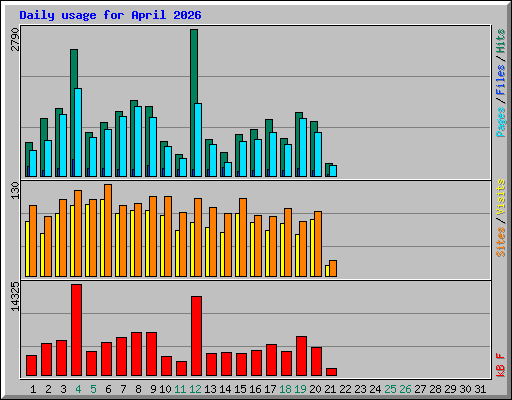Select day label 20 on the axis

(315, 389)
